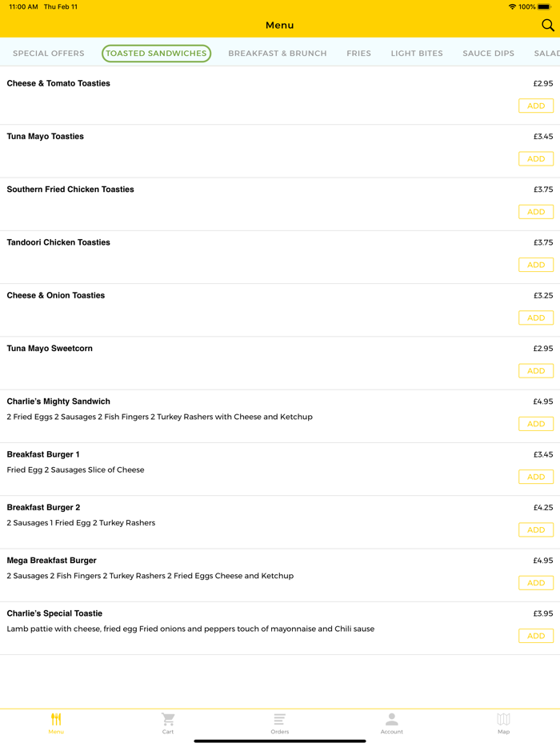Add Tuna Mayo Toasties to cart
This screenshot has width=560, height=747.
pos(536,158)
